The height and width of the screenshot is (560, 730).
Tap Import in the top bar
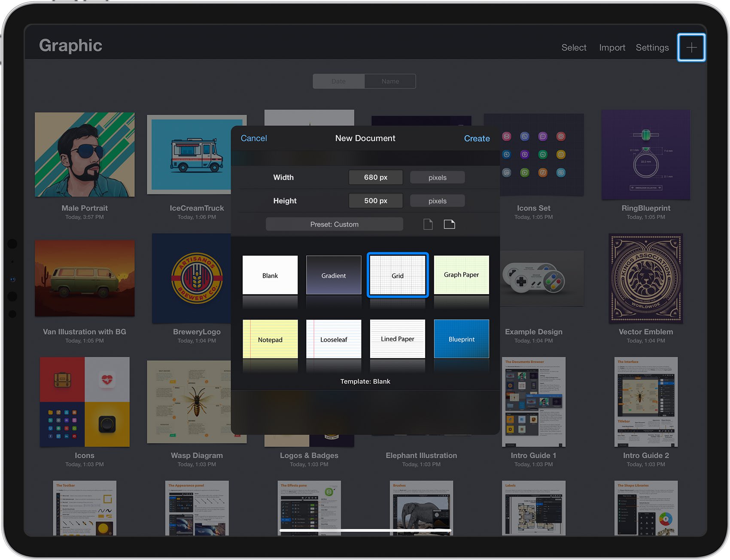point(612,48)
